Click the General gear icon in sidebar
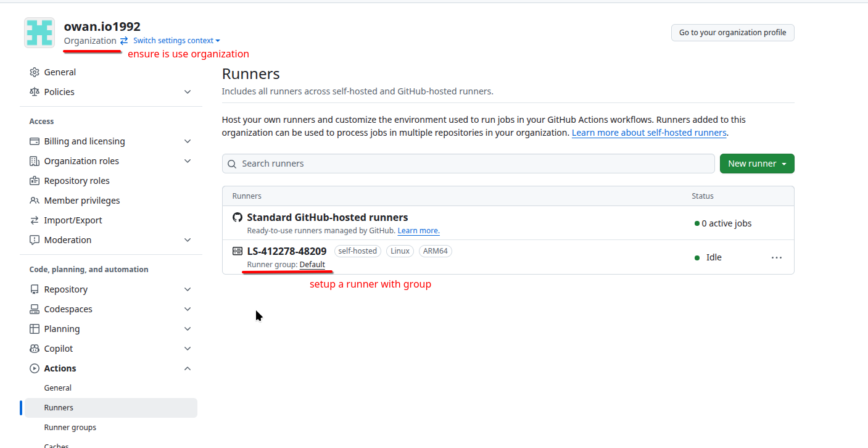 click(x=35, y=72)
